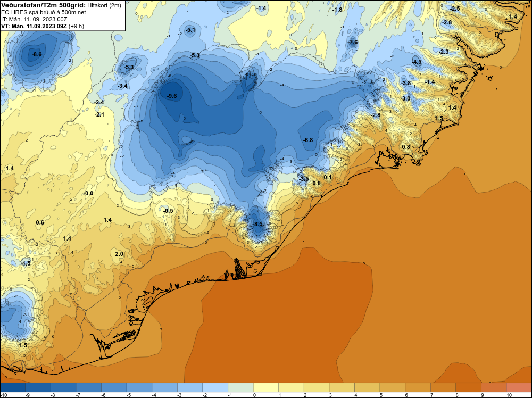Image resolution: width=532 pixels, height=398 pixels.
Task: Click the -2.3 temperature value
Action: pos(444,52)
